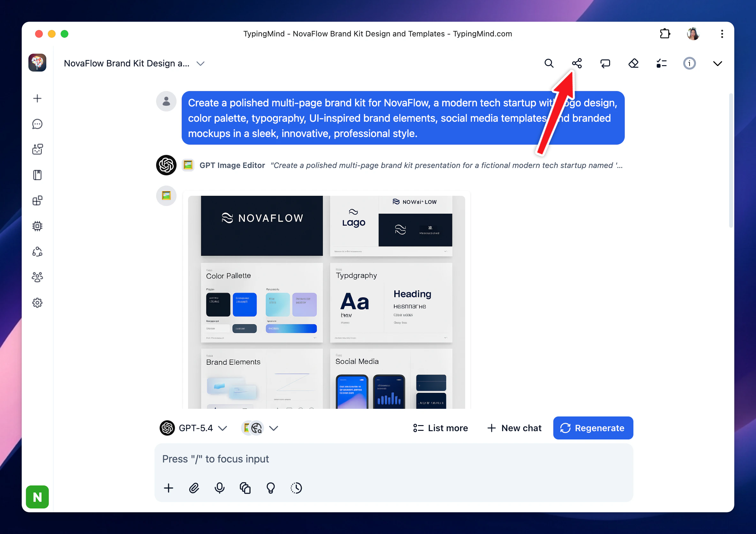Open settings gear in sidebar
The height and width of the screenshot is (534, 756).
(37, 303)
